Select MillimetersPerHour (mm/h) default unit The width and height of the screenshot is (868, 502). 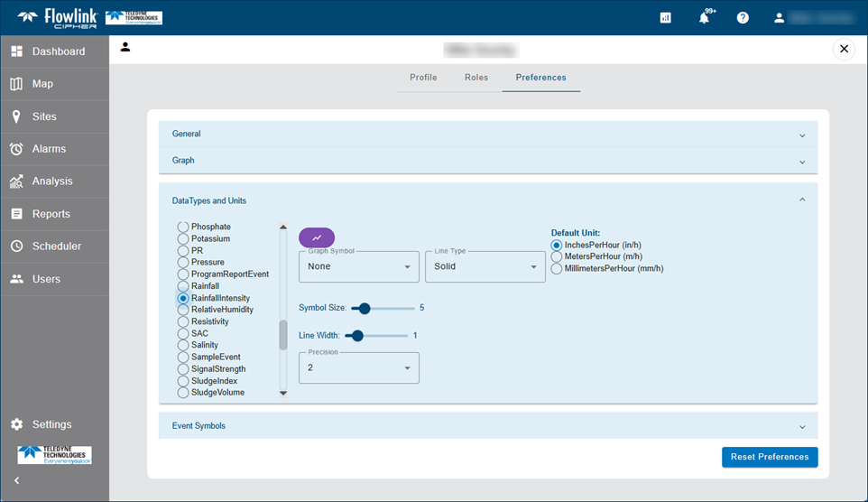[557, 269]
